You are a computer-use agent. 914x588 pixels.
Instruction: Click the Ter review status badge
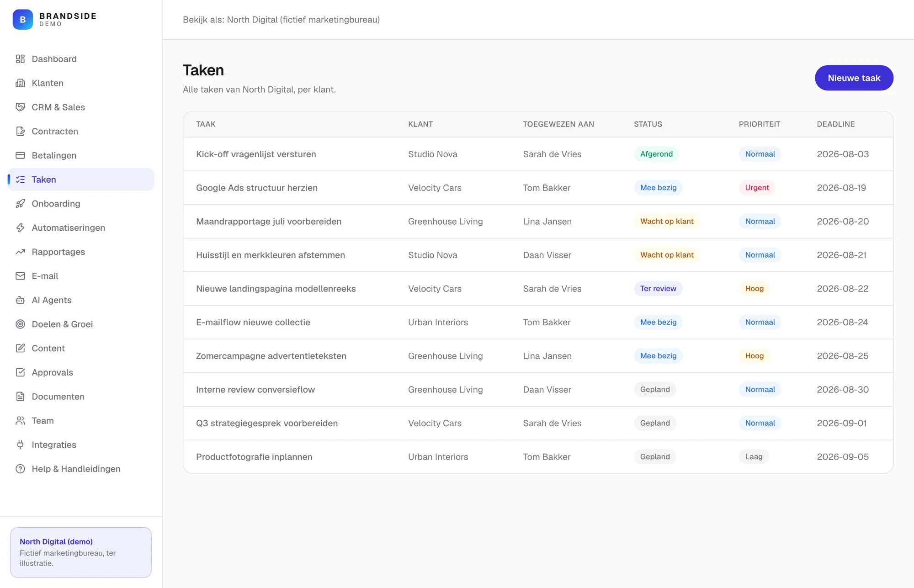click(x=658, y=289)
